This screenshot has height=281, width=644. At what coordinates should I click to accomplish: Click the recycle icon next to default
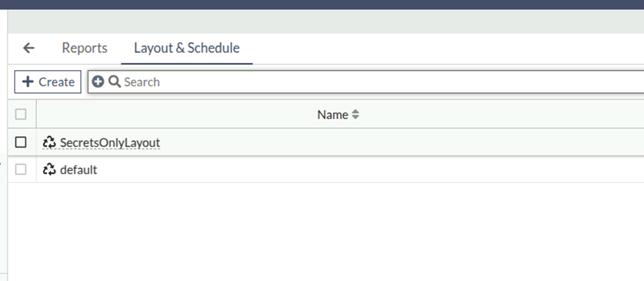click(x=50, y=169)
